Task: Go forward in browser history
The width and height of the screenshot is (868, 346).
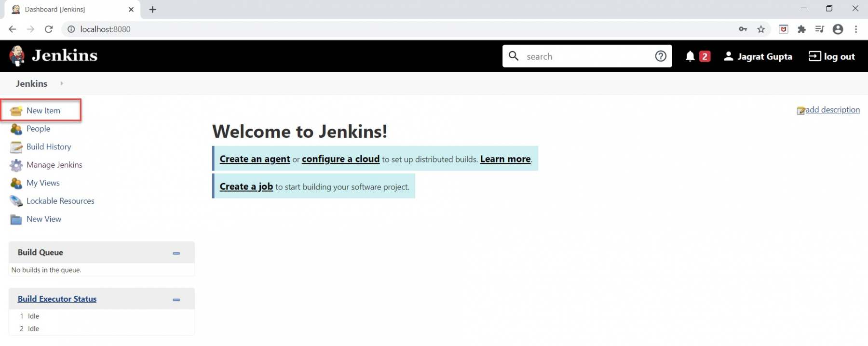Action: pyautogui.click(x=30, y=29)
